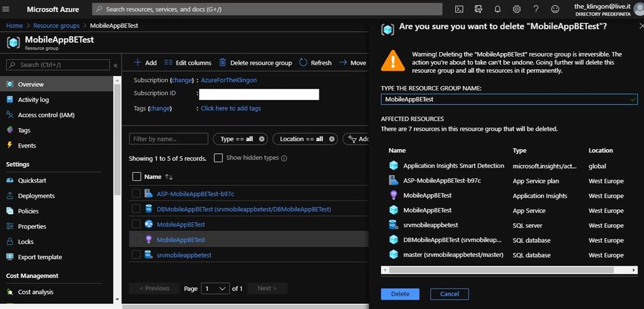Screen dimensions: 644x309
Task: Toggle the select-all Name checkbox
Action: (x=136, y=177)
